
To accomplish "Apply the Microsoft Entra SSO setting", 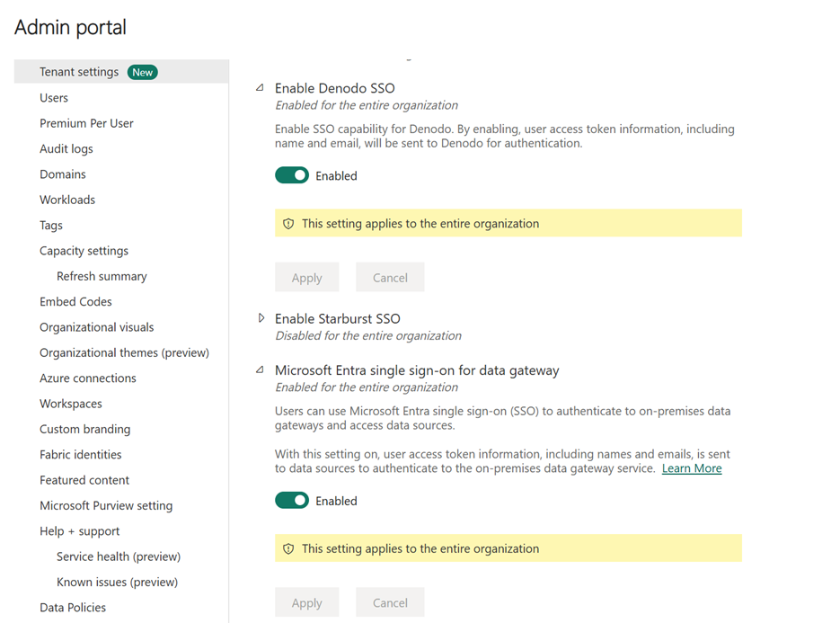I will pyautogui.click(x=307, y=602).
